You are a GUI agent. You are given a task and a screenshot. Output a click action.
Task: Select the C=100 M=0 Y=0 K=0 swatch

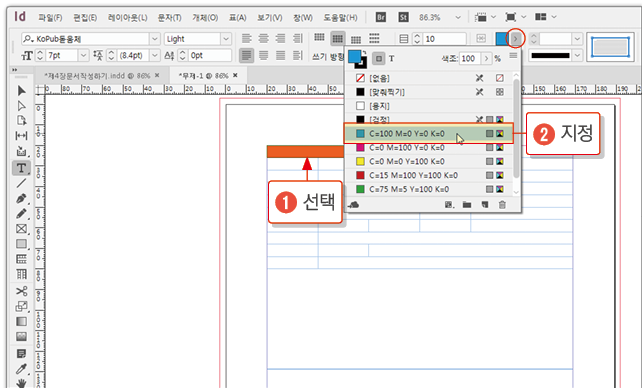(x=429, y=134)
